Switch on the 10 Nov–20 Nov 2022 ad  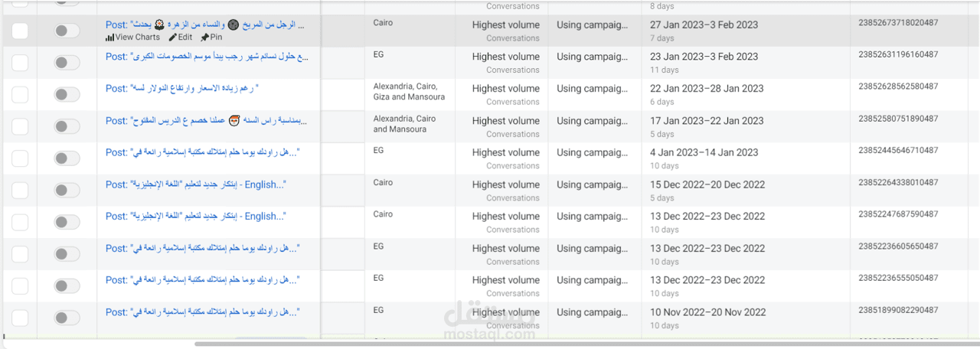[67, 318]
